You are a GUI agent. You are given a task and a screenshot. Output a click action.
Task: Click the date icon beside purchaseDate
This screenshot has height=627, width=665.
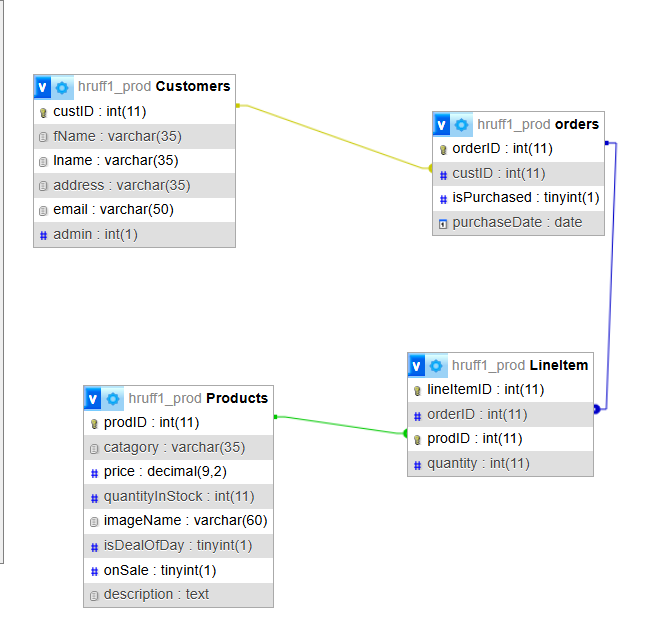coord(443,224)
